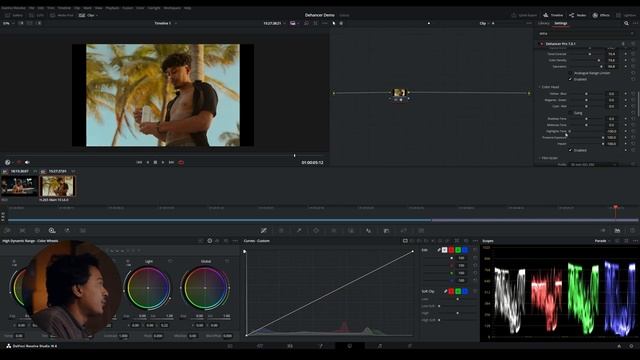
Task: Open the Lightbox view
Action: click(x=626, y=15)
